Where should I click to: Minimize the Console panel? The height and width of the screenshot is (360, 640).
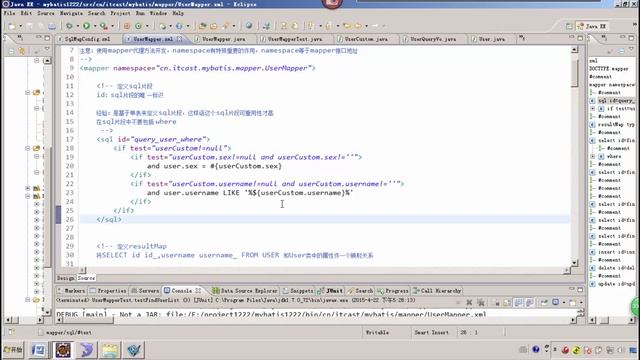[571, 289]
